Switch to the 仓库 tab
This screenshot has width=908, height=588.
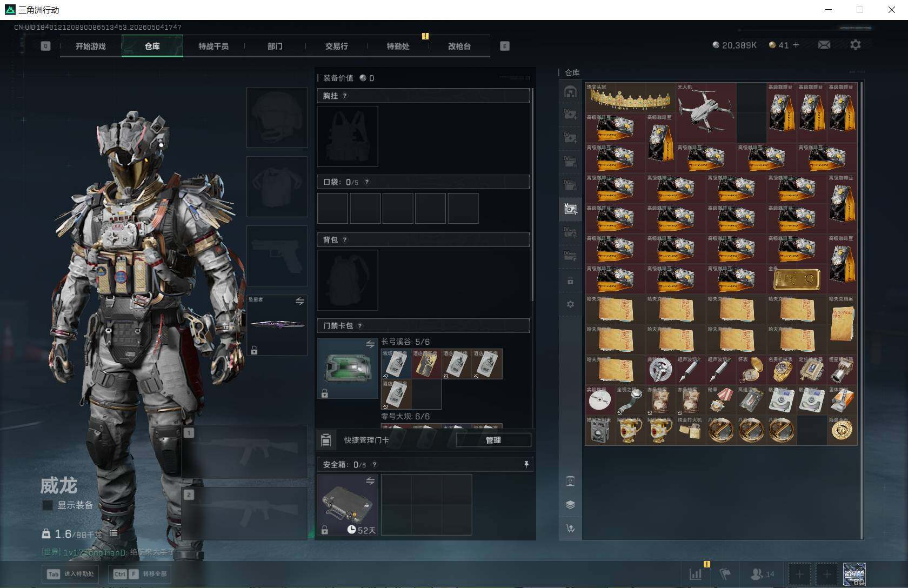click(152, 46)
